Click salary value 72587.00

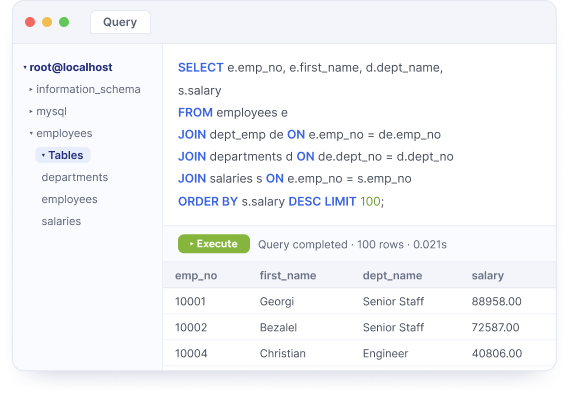click(495, 327)
